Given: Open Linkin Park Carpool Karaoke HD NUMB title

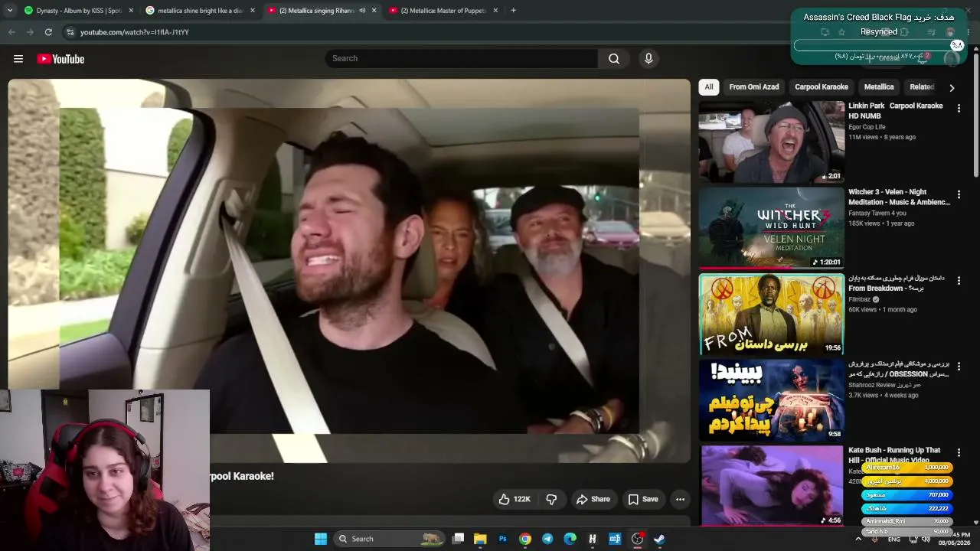Looking at the screenshot, I should [896, 111].
